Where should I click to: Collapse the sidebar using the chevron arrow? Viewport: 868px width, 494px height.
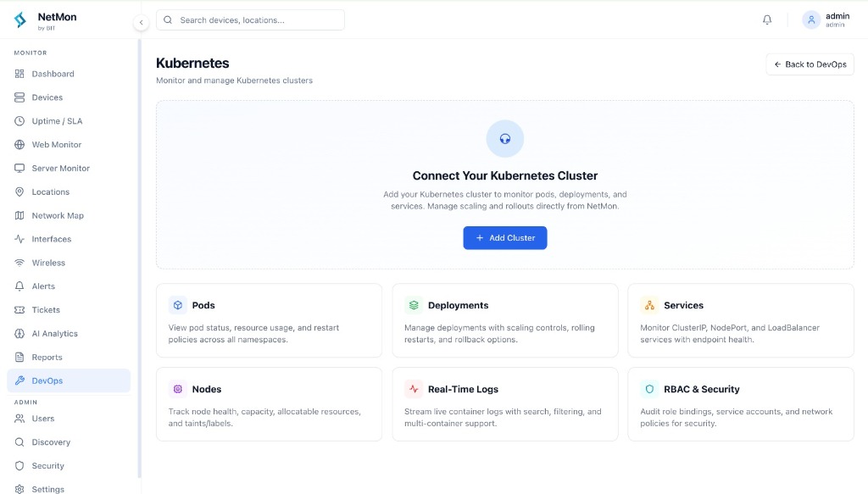click(x=141, y=21)
